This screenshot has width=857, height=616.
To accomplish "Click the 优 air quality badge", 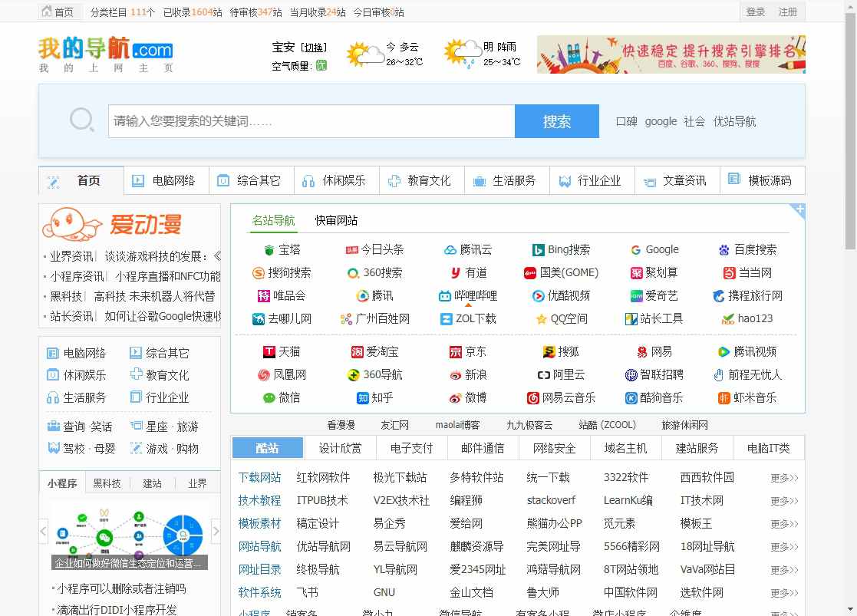I will coord(321,66).
